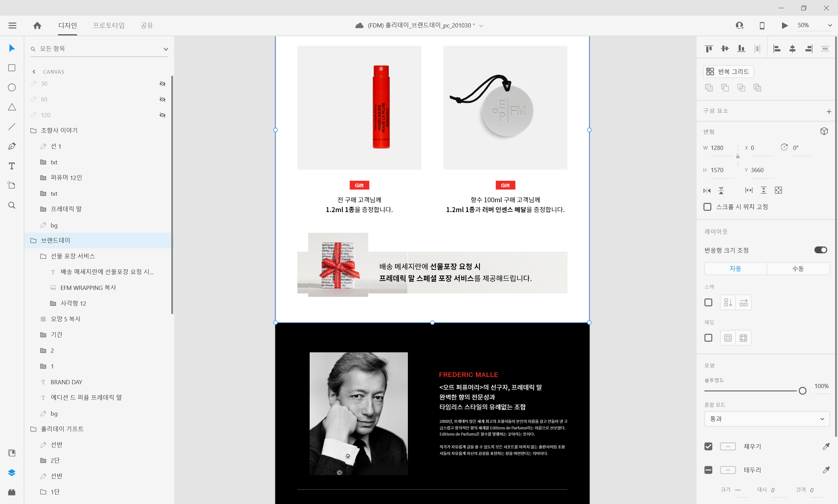Open the Plugins panel icon

12,492
